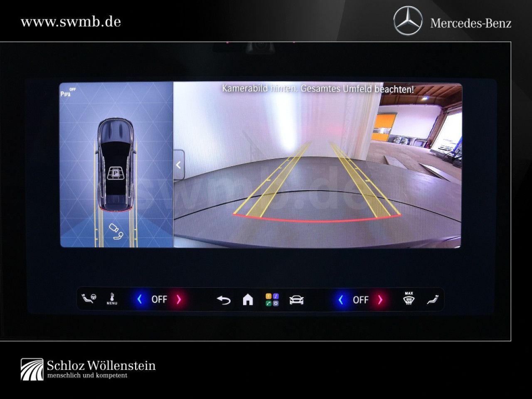532x399 pixels.
Task: Click the Schloz Wöllenstein dealer logo
Action: coord(32,369)
